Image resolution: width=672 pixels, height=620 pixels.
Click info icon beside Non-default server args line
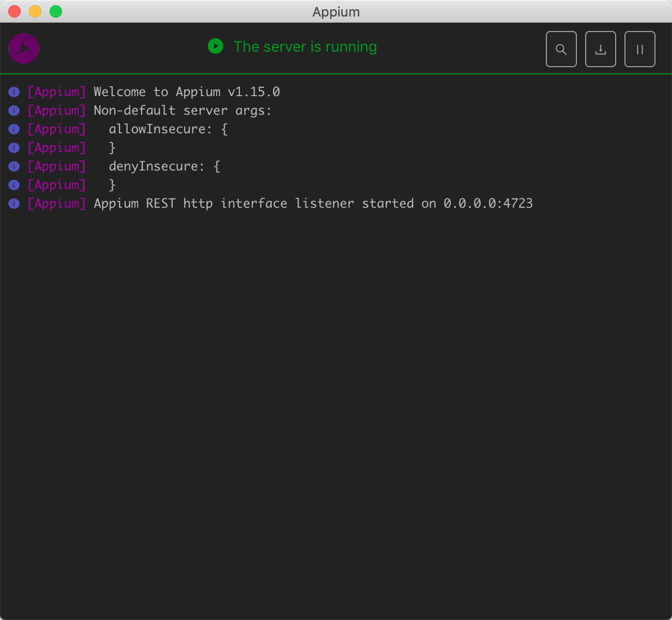point(14,111)
